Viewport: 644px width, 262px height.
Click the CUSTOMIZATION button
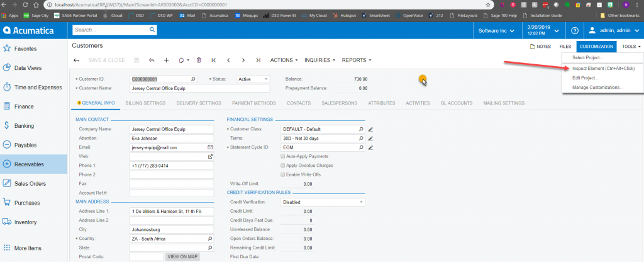596,47
